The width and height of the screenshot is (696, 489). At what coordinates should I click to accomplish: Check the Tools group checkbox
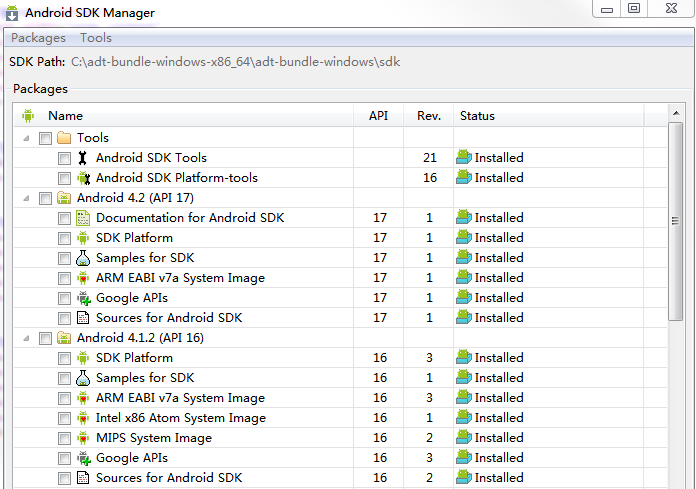45,138
